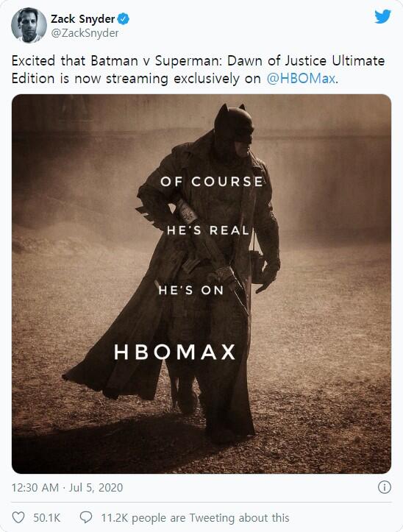
Task: Click the 'HE'S REAL' caption on the image
Action: pyautogui.click(x=208, y=231)
